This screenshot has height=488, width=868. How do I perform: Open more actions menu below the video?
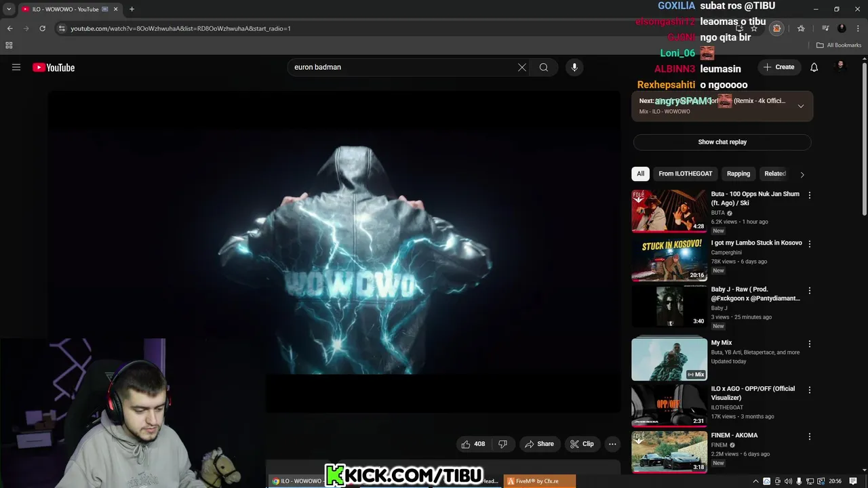coord(612,444)
